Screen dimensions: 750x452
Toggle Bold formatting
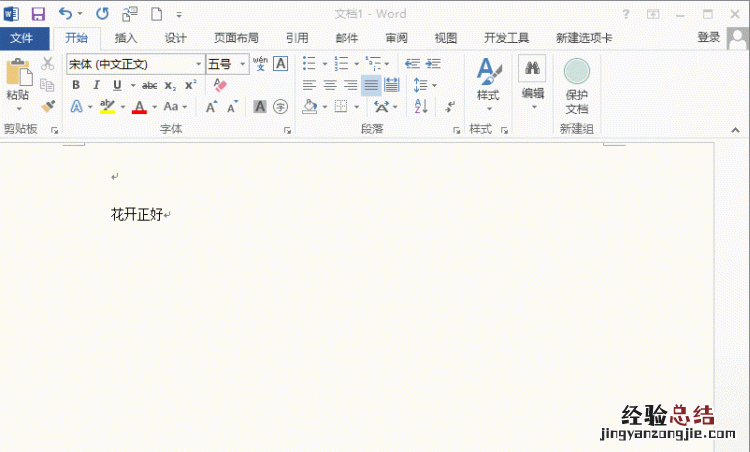(76, 86)
